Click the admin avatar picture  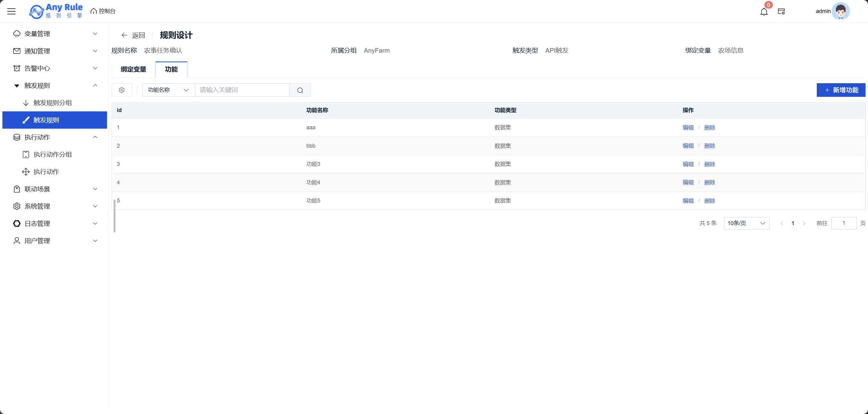840,11
